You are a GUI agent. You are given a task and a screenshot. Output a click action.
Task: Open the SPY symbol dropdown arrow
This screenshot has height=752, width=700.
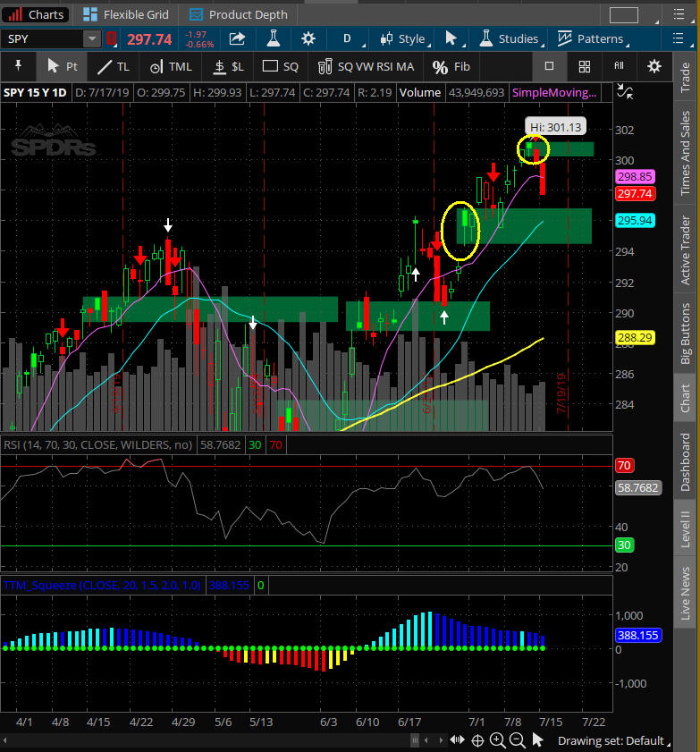tap(92, 38)
